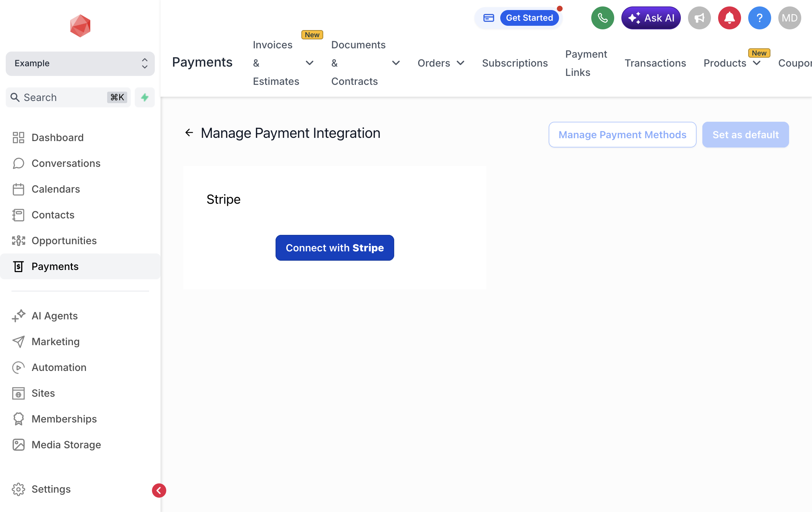
Task: Click the Connect with Stripe button
Action: coord(335,248)
